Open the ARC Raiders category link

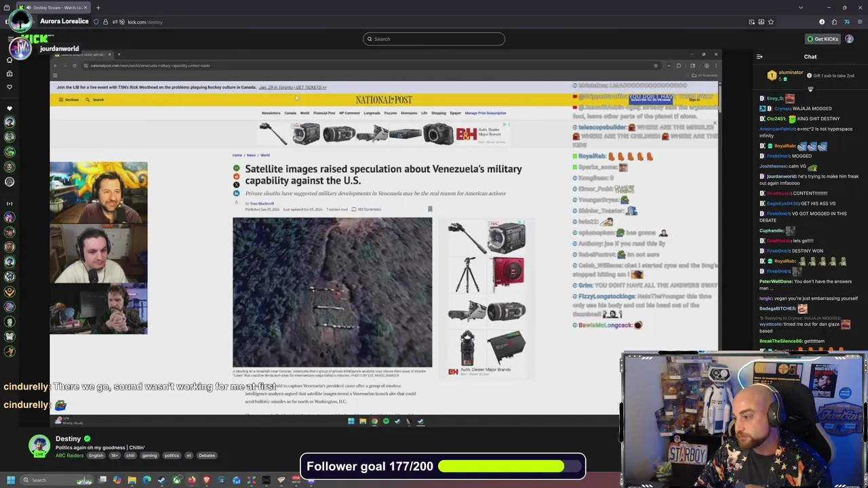pyautogui.click(x=69, y=455)
